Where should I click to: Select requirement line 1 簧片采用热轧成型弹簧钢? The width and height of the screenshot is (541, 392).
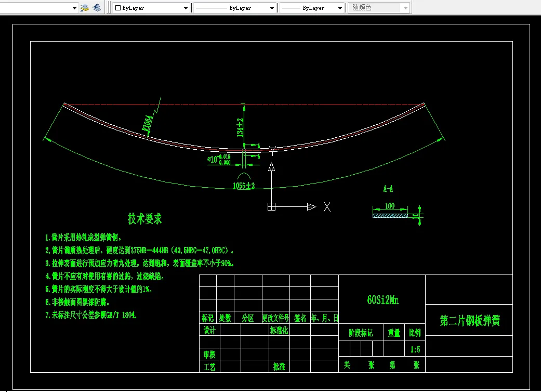84,238
